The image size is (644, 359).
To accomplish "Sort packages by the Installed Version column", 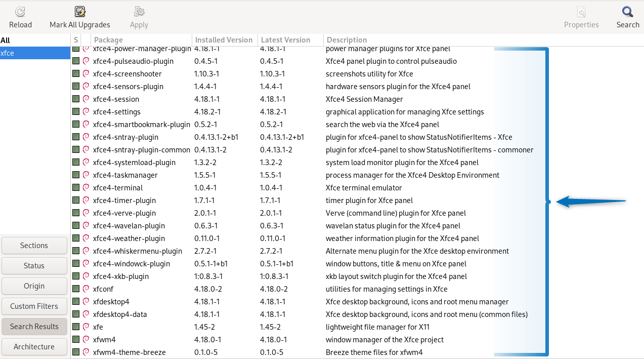I will tap(223, 39).
